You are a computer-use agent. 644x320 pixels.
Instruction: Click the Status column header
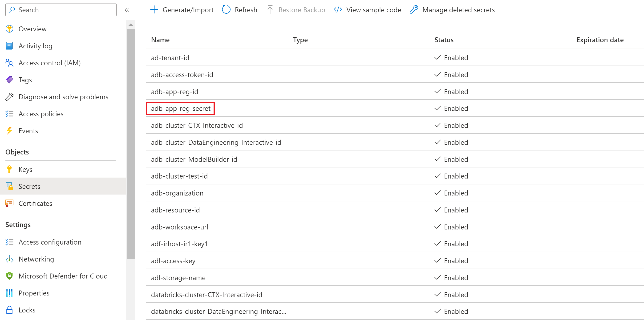[x=444, y=40]
